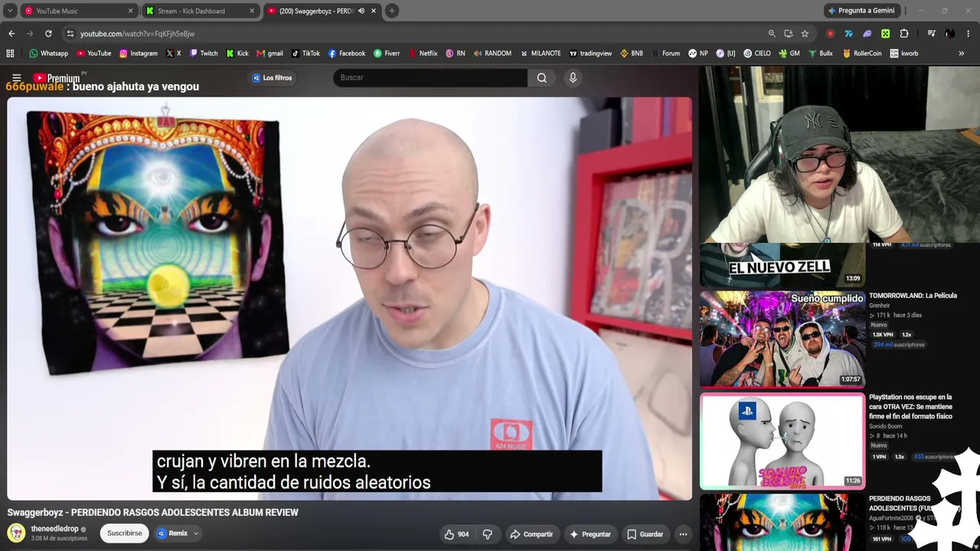Open the RollerCoin bookmark

pos(862,54)
